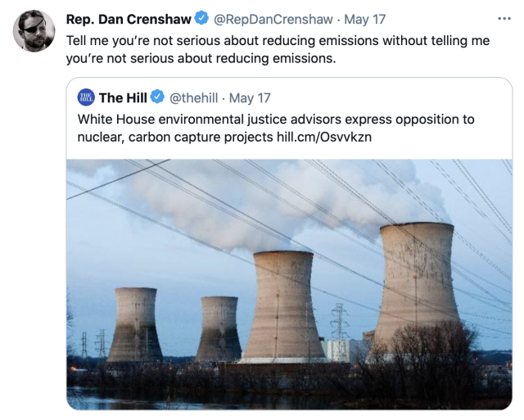This screenshot has height=420, width=524.
Task: Click The Hill's logo avatar
Action: coord(86,98)
